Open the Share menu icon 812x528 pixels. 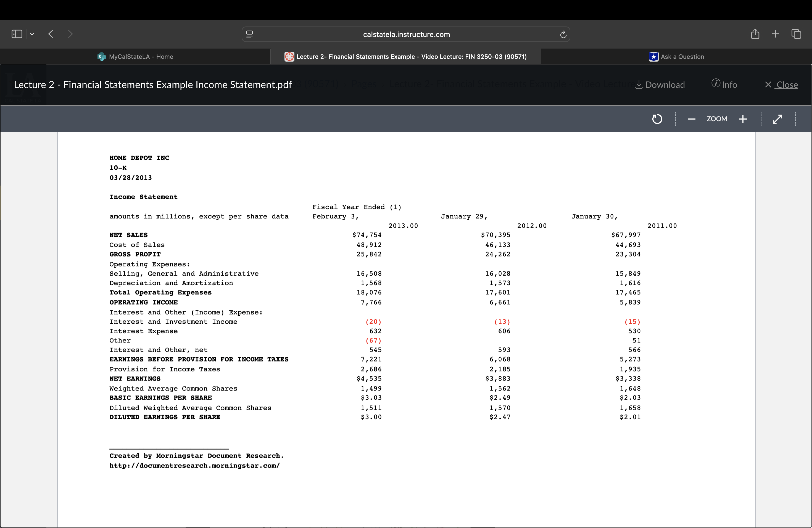click(755, 34)
